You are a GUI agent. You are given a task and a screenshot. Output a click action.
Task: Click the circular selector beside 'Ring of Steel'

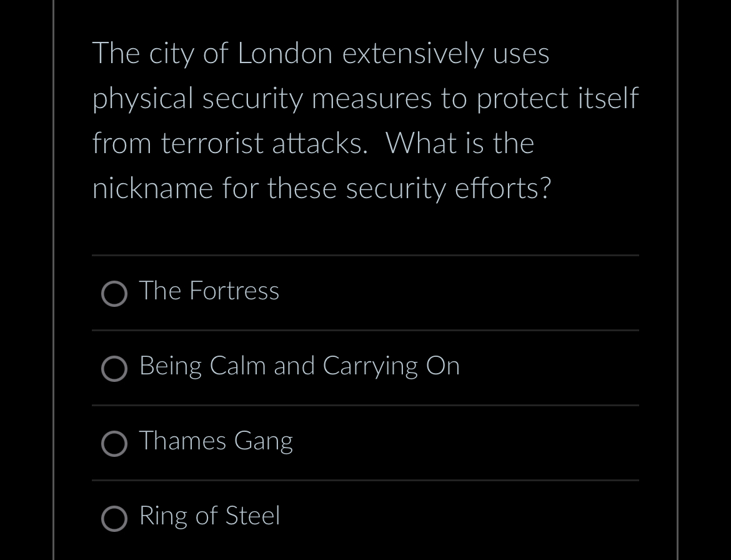click(114, 519)
